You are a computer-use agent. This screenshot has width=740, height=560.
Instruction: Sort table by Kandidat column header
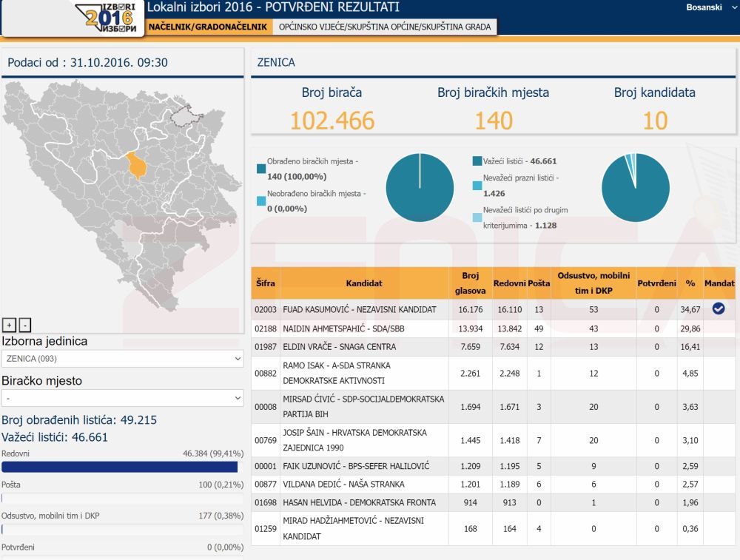(x=364, y=283)
